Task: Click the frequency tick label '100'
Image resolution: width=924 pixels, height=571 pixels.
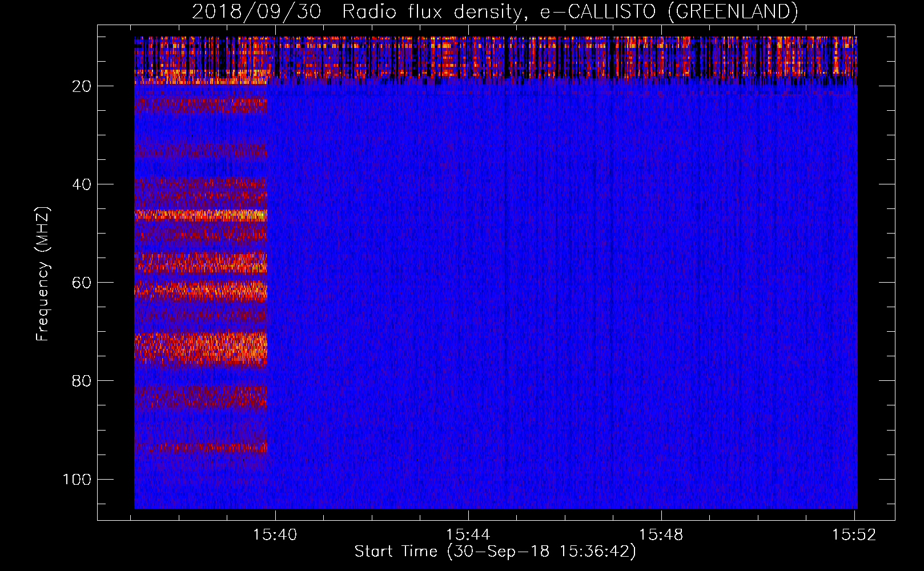Action: (77, 479)
